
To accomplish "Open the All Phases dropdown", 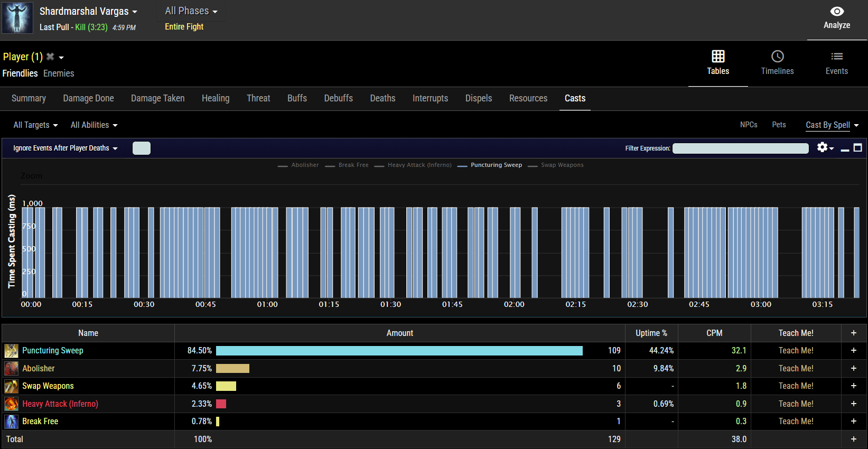I will (x=191, y=11).
